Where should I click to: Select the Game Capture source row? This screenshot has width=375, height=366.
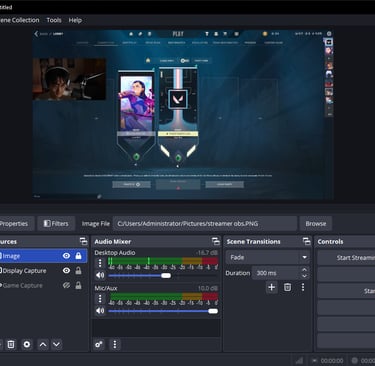[x=43, y=285]
